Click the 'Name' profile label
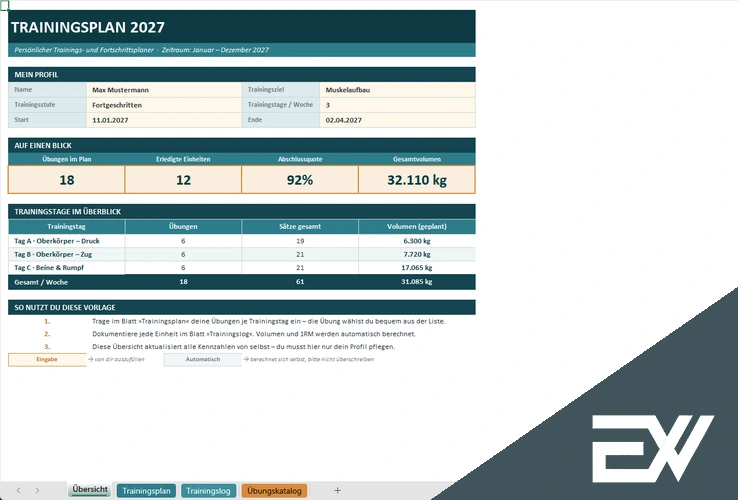This screenshot has width=738, height=500. coord(23,89)
